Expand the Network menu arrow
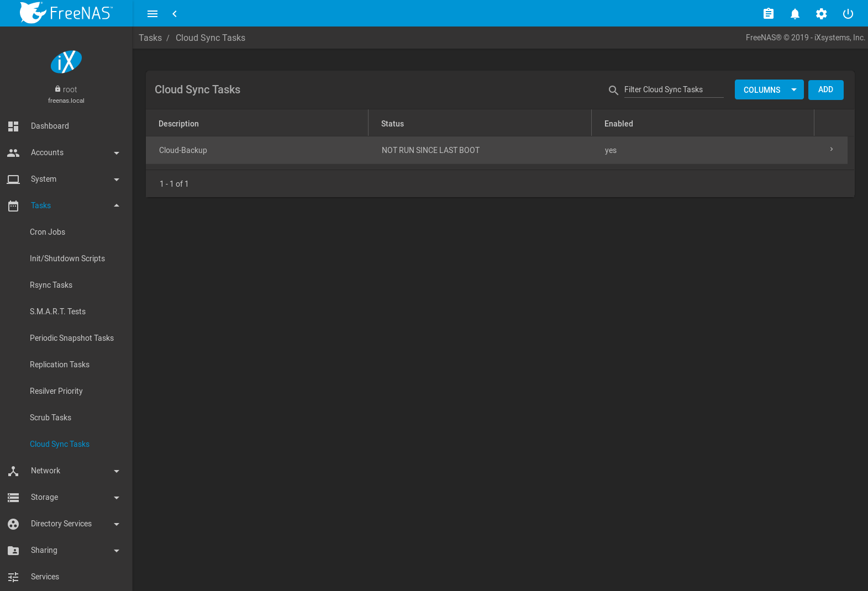 pyautogui.click(x=117, y=471)
